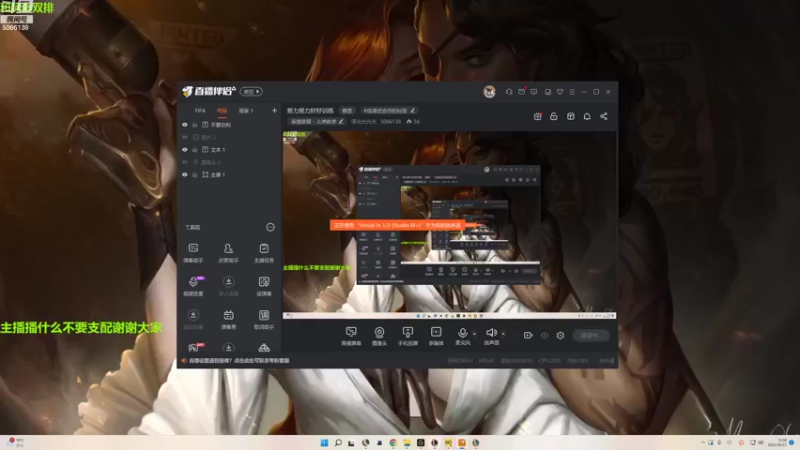Screen dimensions: 800x450
Task: Add 摄像头 camera source
Action: click(x=379, y=336)
